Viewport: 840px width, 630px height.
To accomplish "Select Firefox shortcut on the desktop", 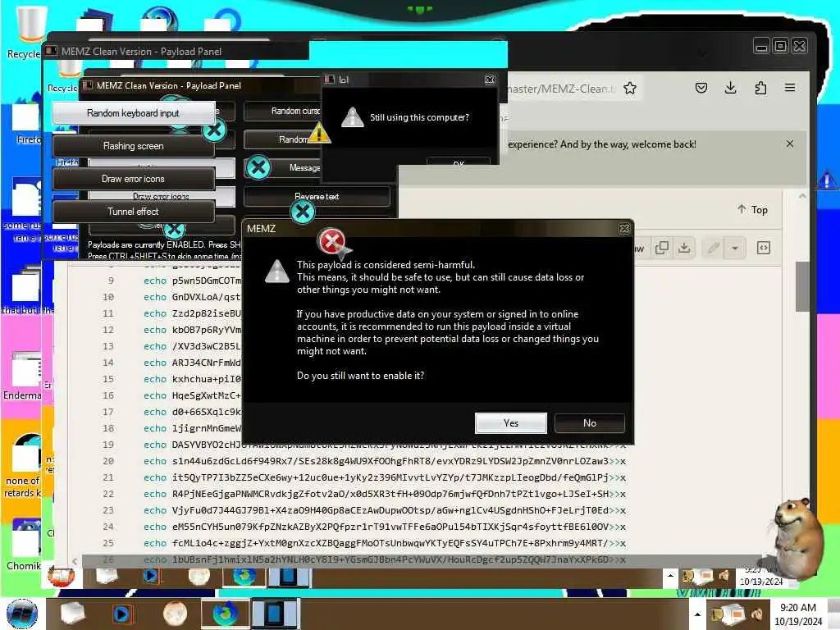I will click(25, 121).
